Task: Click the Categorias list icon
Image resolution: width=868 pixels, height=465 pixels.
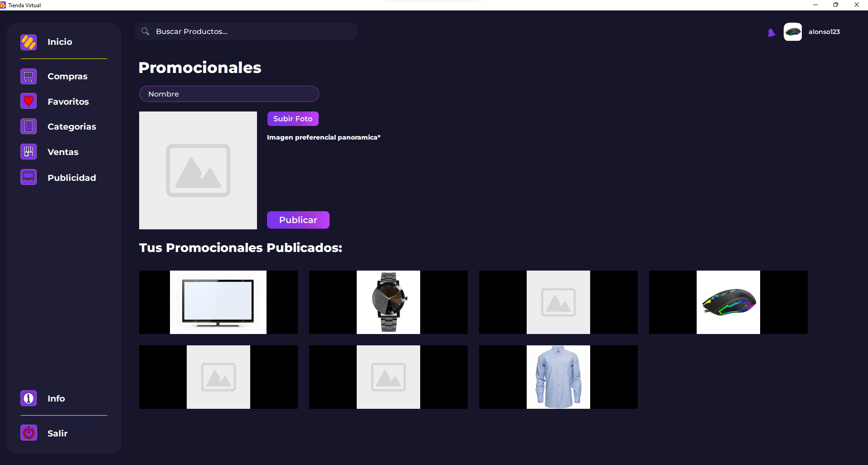Action: click(28, 126)
